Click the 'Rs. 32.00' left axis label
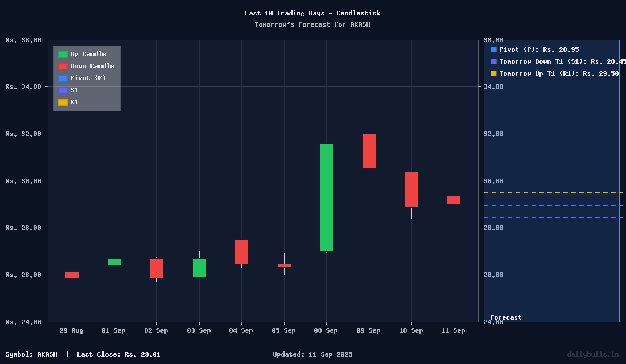The width and height of the screenshot is (626, 364). coord(23,134)
